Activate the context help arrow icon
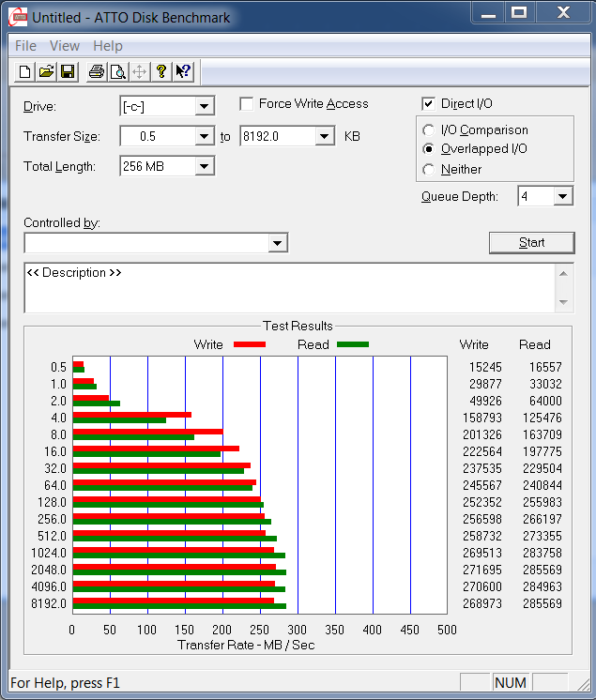The width and height of the screenshot is (596, 700). 183,71
